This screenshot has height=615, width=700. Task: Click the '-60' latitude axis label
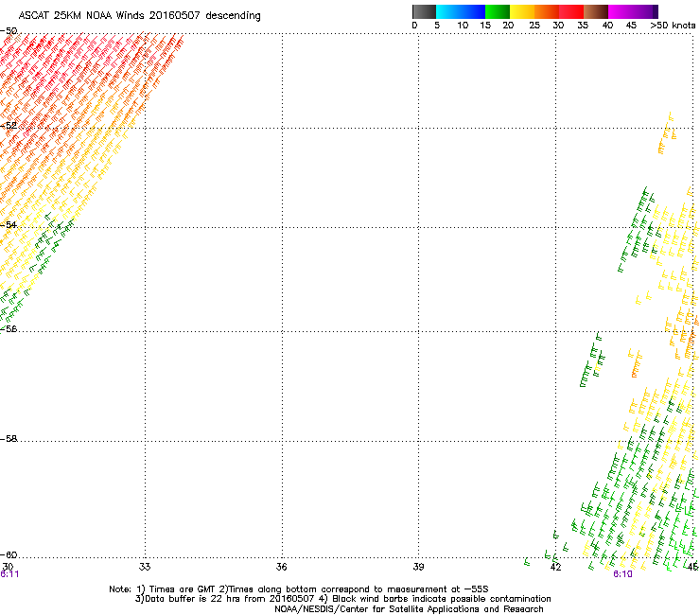click(x=9, y=554)
